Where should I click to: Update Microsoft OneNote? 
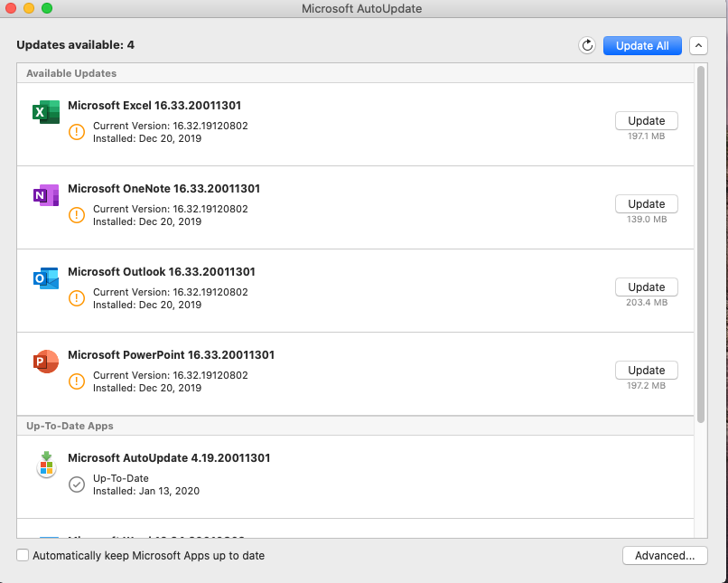click(x=647, y=204)
